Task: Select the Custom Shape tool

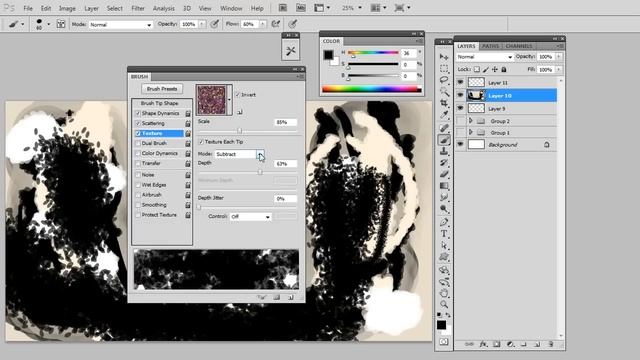Action: click(444, 257)
